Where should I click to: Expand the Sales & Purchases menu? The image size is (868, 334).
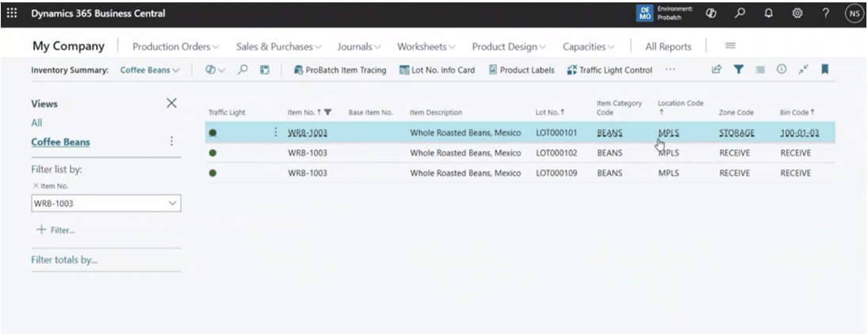pyautogui.click(x=278, y=47)
